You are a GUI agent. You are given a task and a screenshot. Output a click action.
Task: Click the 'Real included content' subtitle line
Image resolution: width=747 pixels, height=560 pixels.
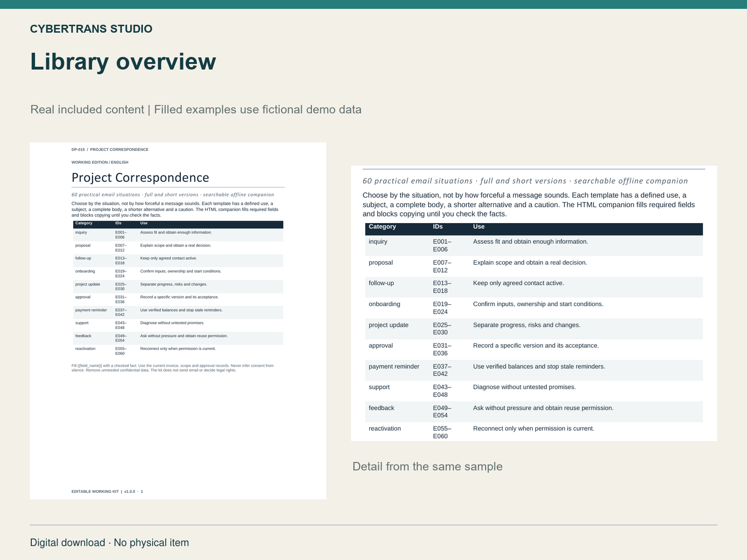point(196,110)
